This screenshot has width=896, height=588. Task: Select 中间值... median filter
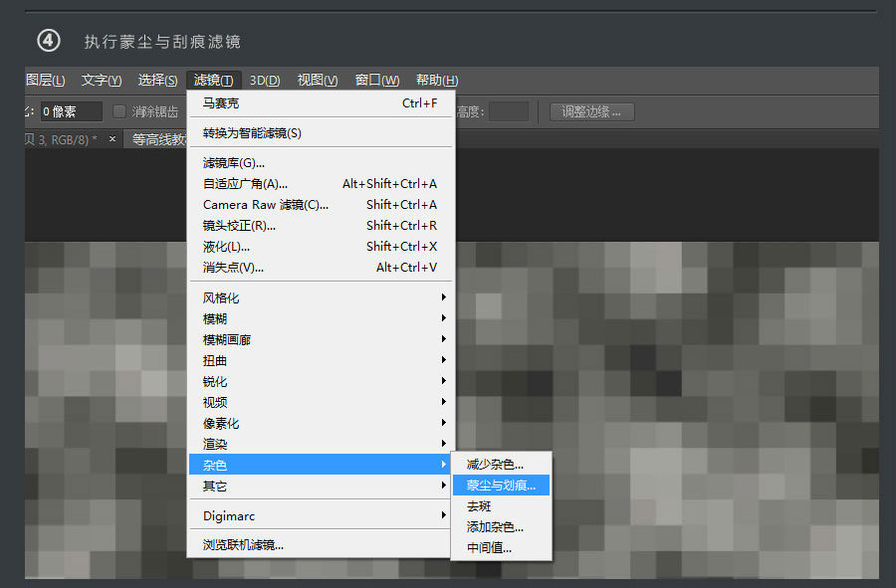click(501, 547)
